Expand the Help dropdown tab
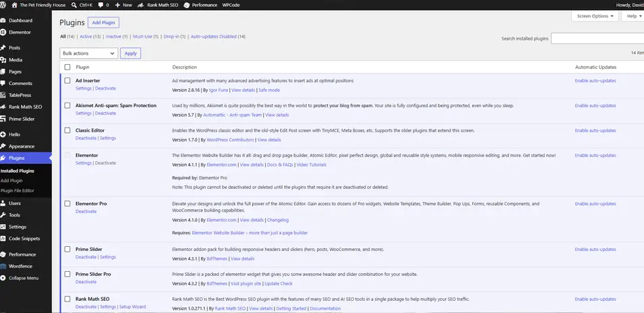This screenshot has width=644, height=313. (633, 16)
